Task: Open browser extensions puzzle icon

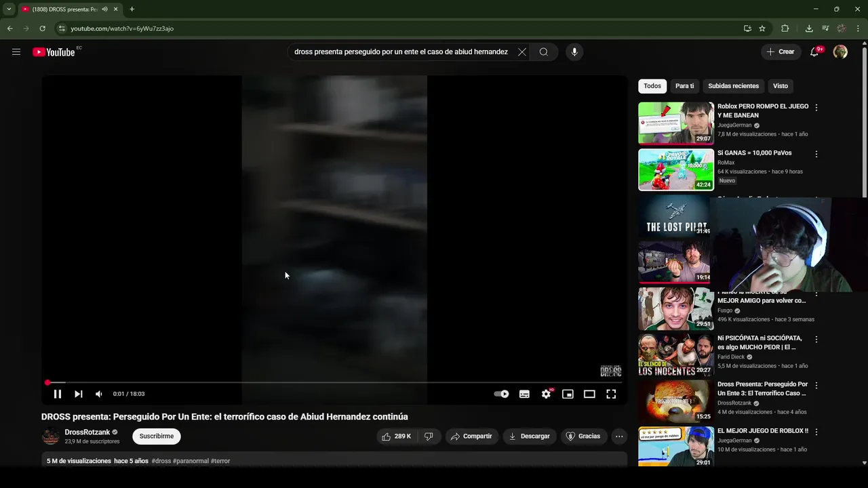Action: [x=785, y=28]
